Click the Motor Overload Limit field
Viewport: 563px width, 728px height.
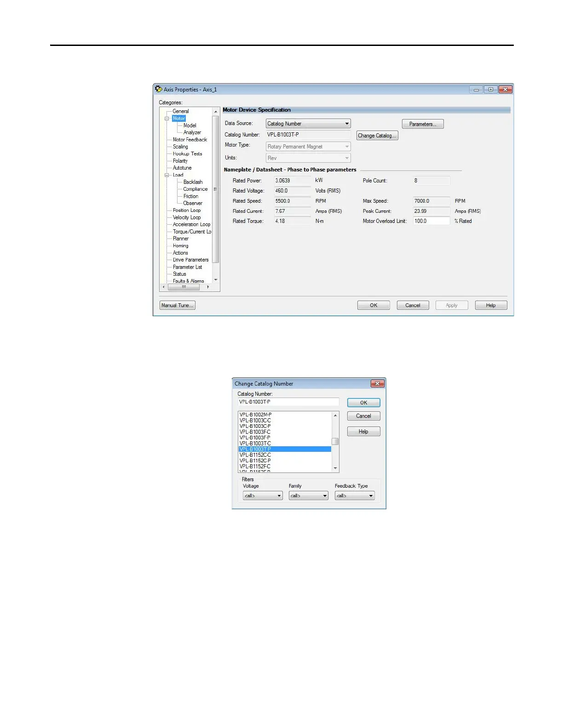(x=431, y=221)
